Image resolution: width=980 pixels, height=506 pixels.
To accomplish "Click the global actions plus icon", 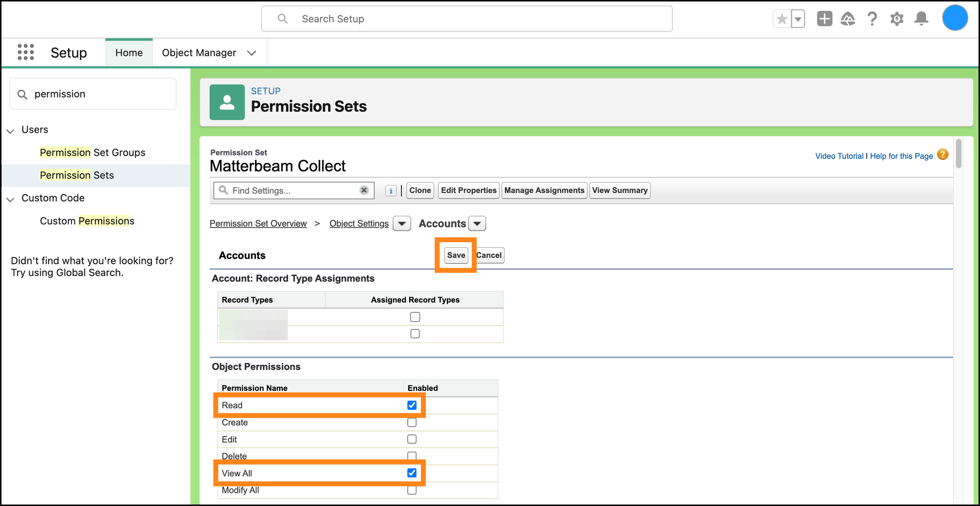I will pos(824,19).
